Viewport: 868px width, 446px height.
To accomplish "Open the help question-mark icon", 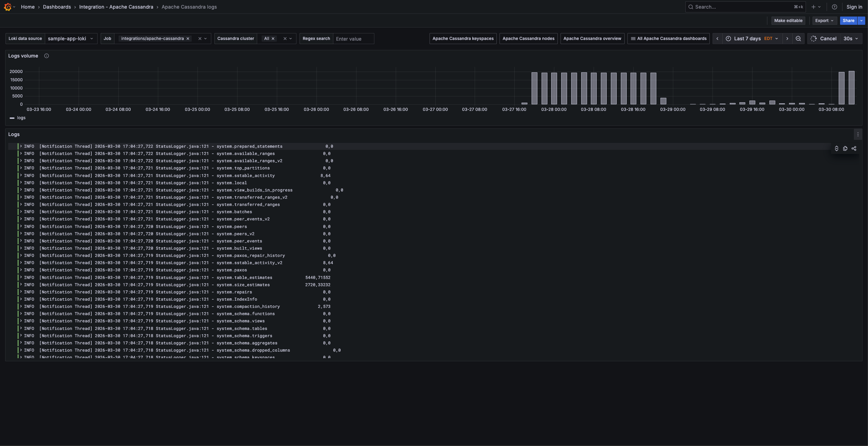I will point(834,7).
